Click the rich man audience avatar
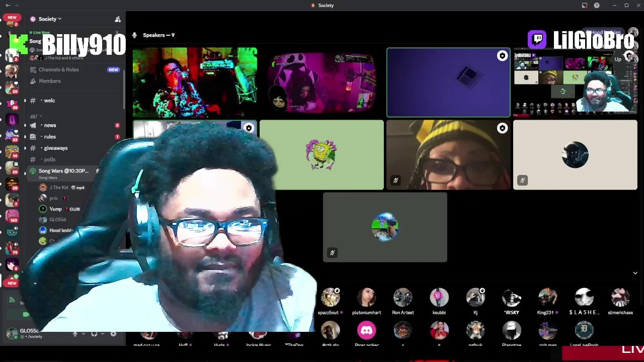Image resolution: width=644 pixels, height=362 pixels. pyautogui.click(x=548, y=330)
